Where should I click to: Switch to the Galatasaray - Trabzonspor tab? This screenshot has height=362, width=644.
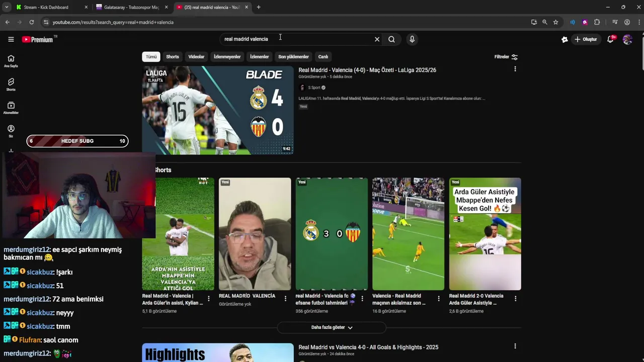131,7
